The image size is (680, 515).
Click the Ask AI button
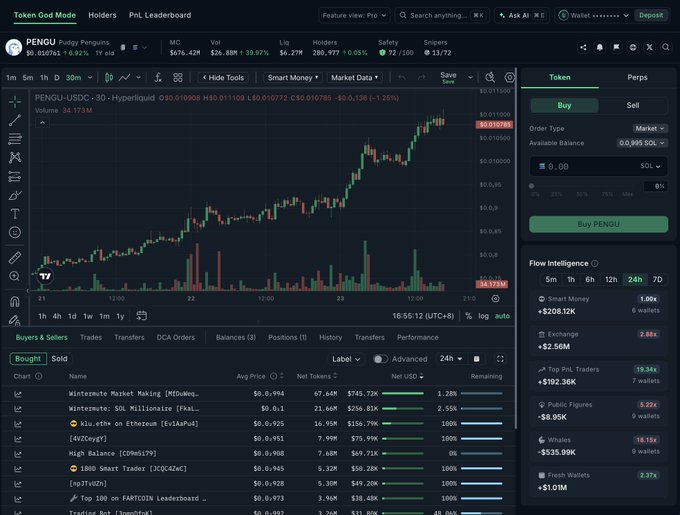522,15
